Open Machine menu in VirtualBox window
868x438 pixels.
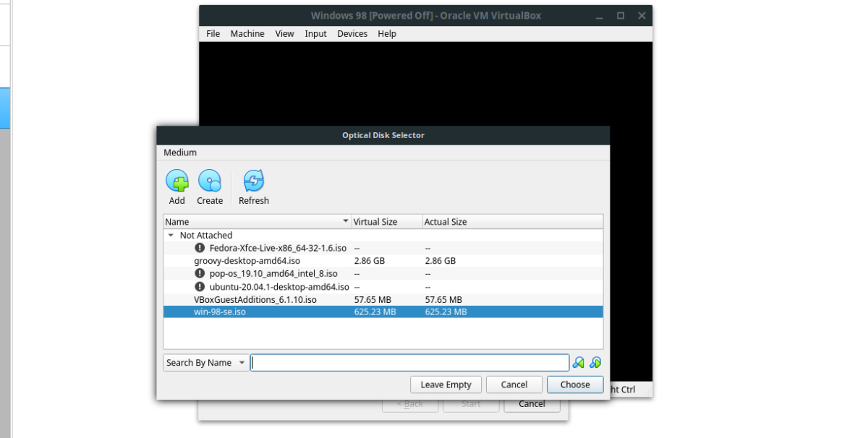[247, 34]
